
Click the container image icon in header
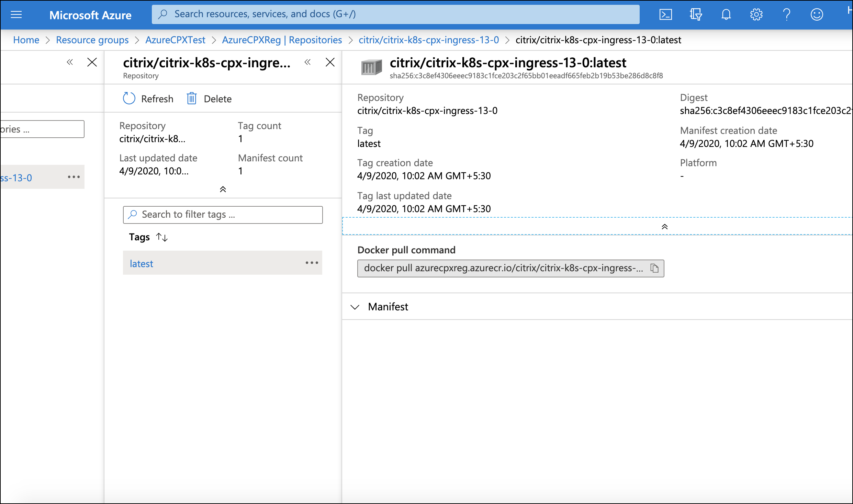point(371,67)
